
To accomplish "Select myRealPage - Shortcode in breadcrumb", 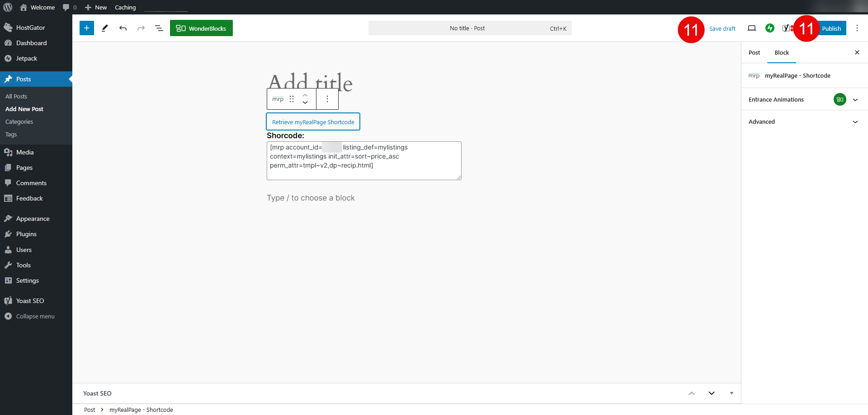I will 141,410.
